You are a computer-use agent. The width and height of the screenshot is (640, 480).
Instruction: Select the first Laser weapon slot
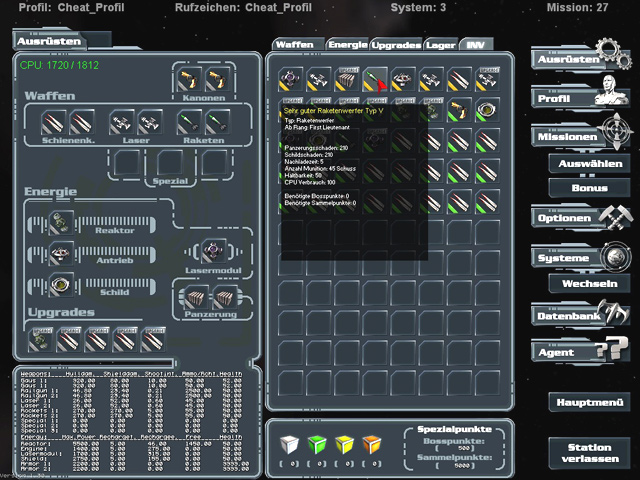pos(121,122)
